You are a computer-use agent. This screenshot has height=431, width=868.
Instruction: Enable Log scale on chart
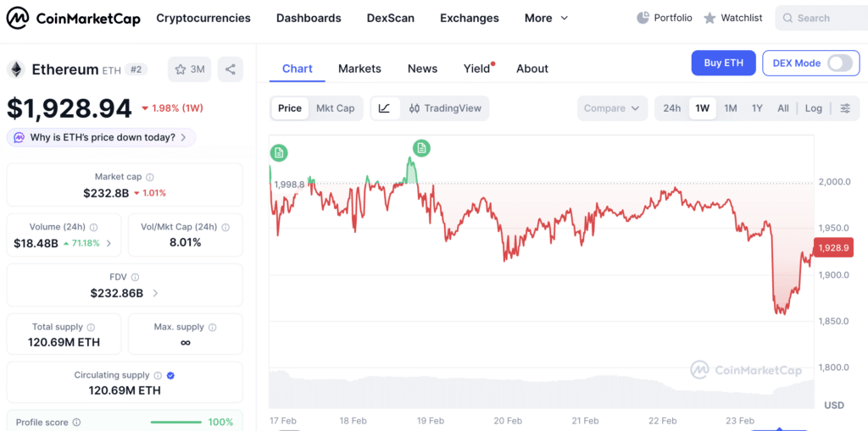click(813, 108)
